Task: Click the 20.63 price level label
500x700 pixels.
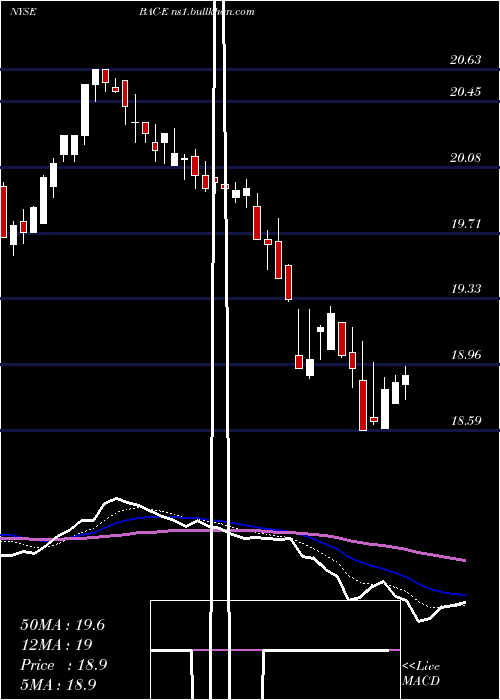Action: (466, 59)
